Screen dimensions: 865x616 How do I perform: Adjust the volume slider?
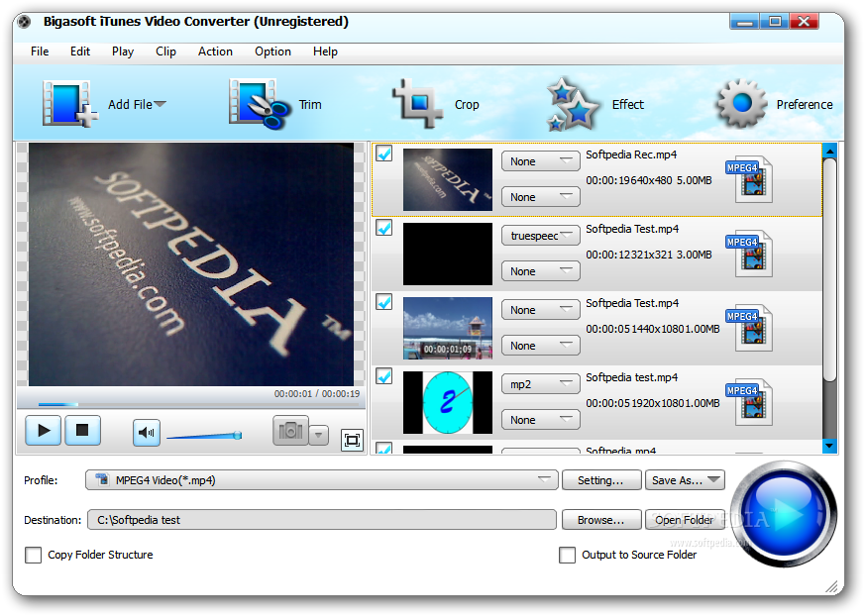(x=204, y=436)
